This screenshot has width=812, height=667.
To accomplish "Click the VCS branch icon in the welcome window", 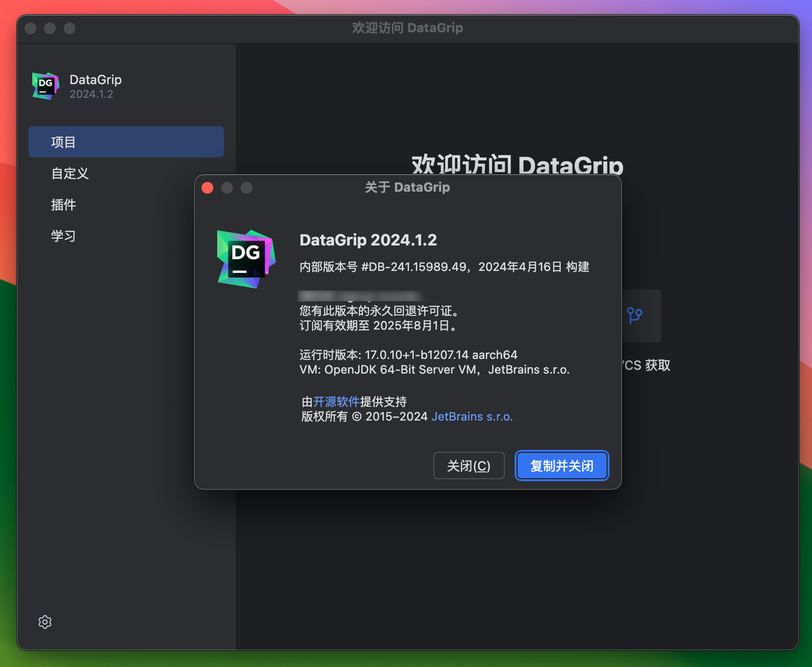I will (x=635, y=315).
